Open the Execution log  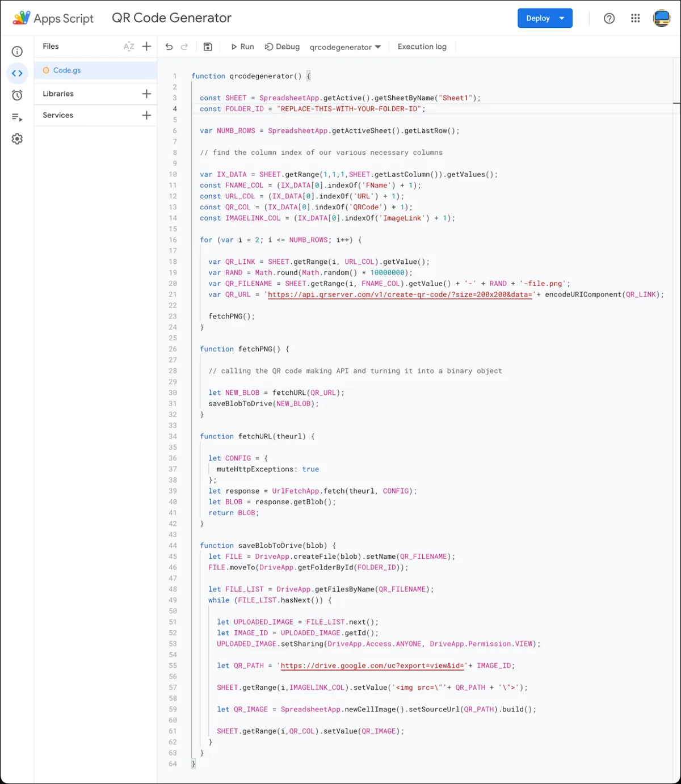(422, 47)
